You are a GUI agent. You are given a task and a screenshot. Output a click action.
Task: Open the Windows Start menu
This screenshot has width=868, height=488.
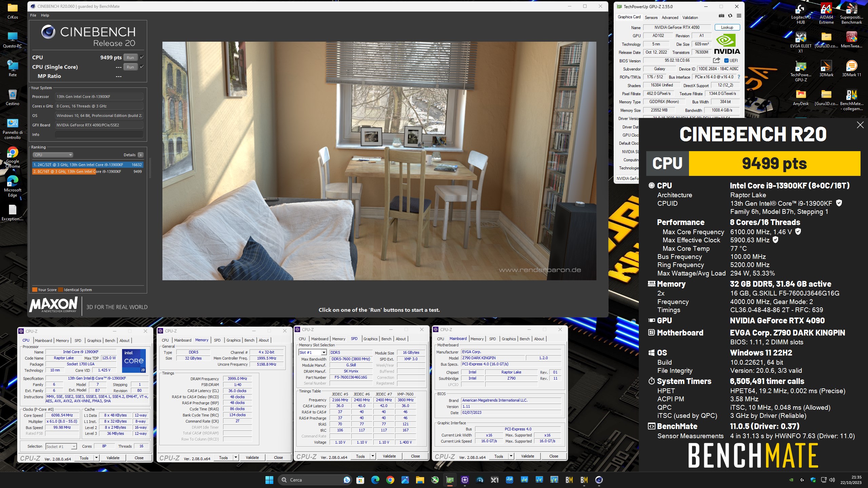tap(269, 480)
